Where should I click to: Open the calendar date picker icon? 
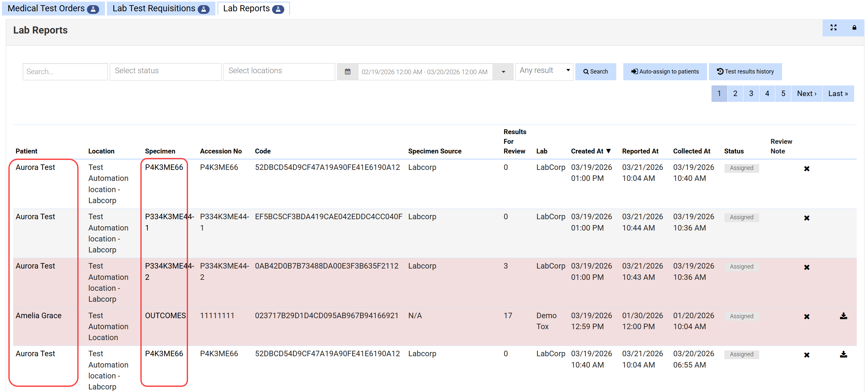347,72
